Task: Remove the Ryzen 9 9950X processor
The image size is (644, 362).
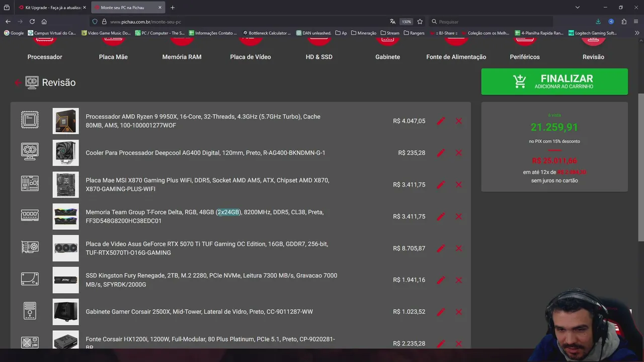Action: [459, 121]
